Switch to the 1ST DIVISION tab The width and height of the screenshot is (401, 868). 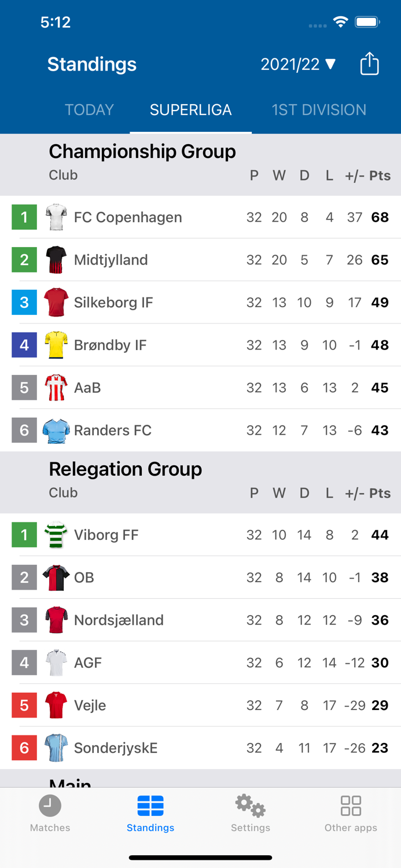pyautogui.click(x=319, y=109)
